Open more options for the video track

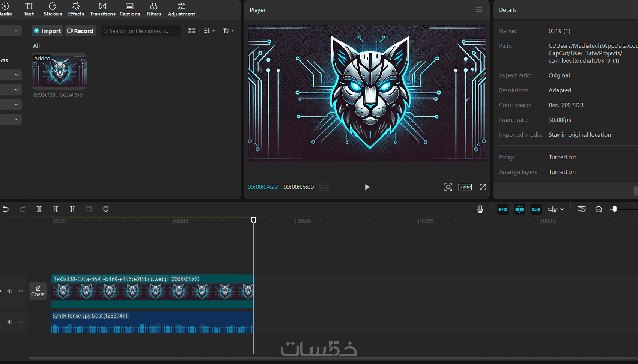(x=21, y=291)
